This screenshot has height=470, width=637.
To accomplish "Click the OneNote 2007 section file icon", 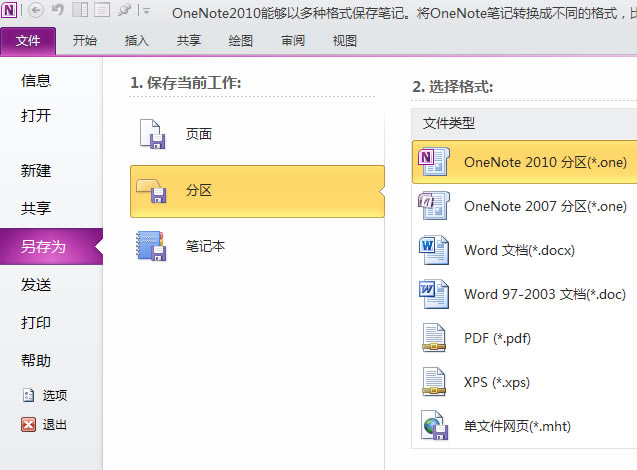I will pos(434,206).
